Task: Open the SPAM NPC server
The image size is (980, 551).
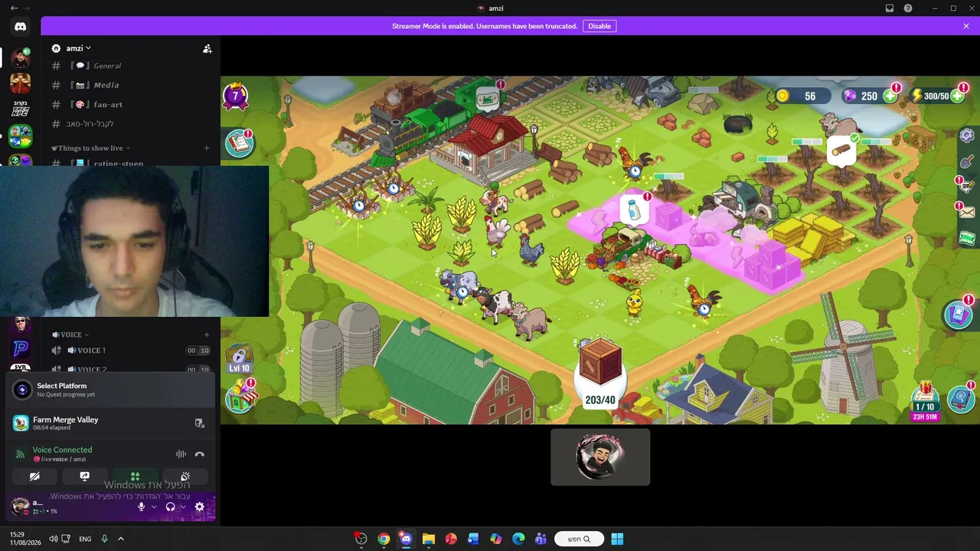Action: point(21,107)
